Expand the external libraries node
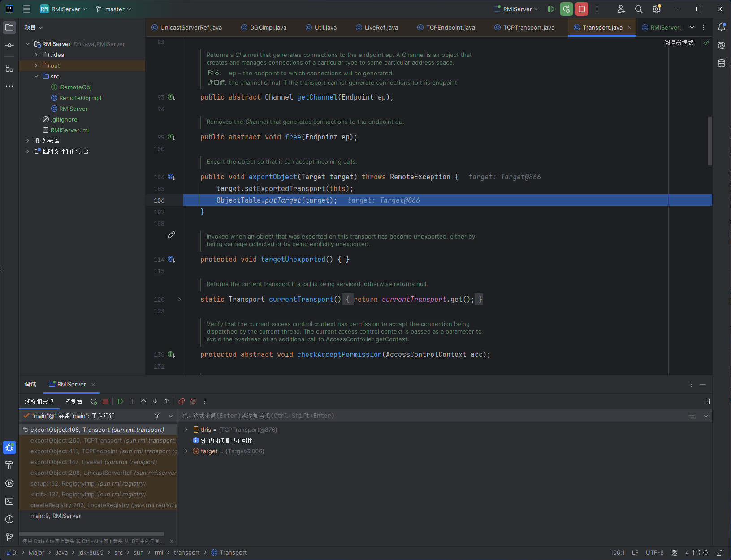The image size is (731, 560). 28,141
